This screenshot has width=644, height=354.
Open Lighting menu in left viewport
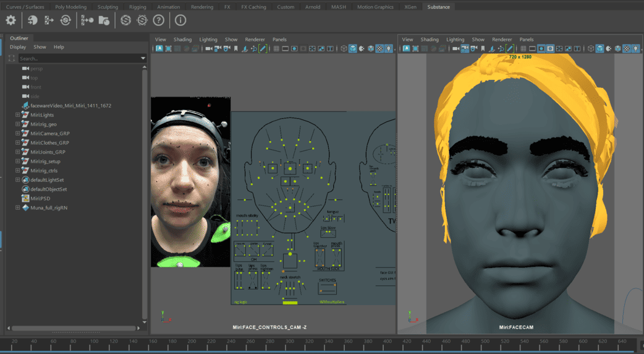pyautogui.click(x=208, y=40)
